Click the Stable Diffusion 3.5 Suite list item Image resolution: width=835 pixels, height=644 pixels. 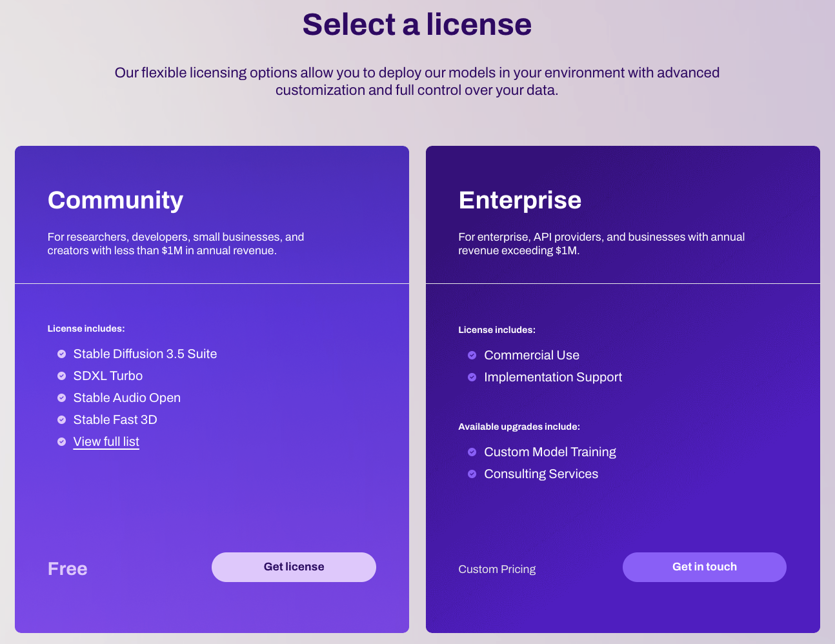point(145,354)
